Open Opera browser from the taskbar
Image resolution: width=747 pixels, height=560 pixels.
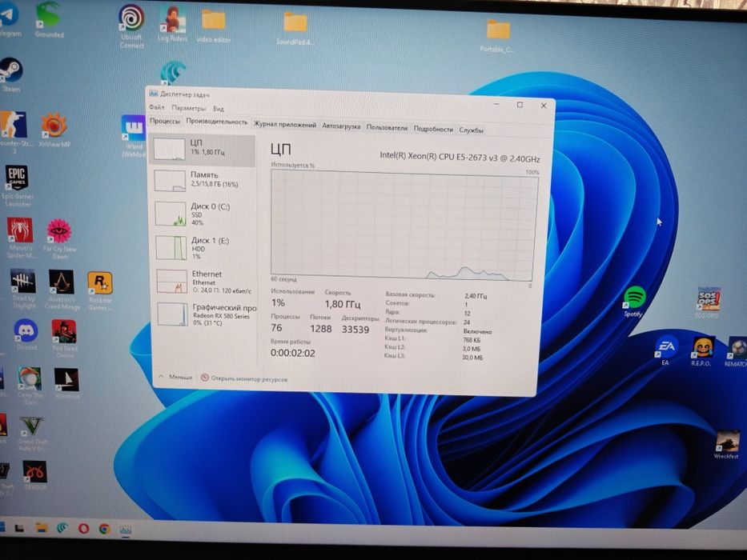pyautogui.click(x=83, y=528)
